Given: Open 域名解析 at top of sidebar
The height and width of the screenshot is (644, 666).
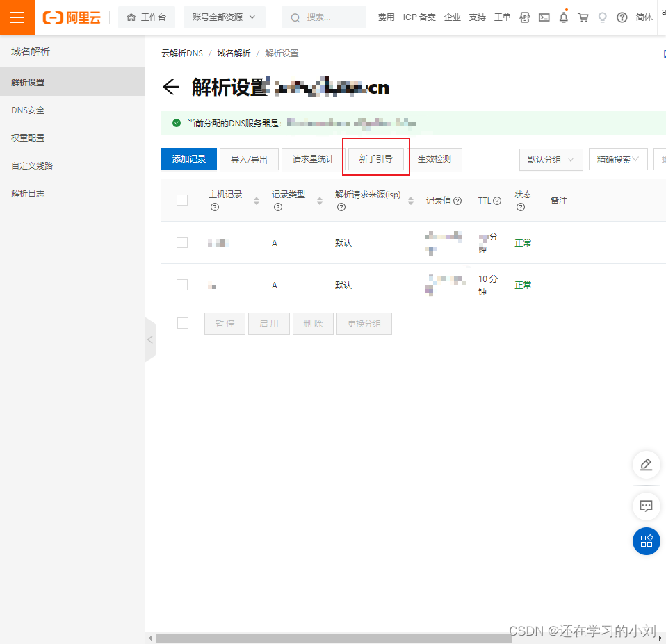Looking at the screenshot, I should coord(31,51).
